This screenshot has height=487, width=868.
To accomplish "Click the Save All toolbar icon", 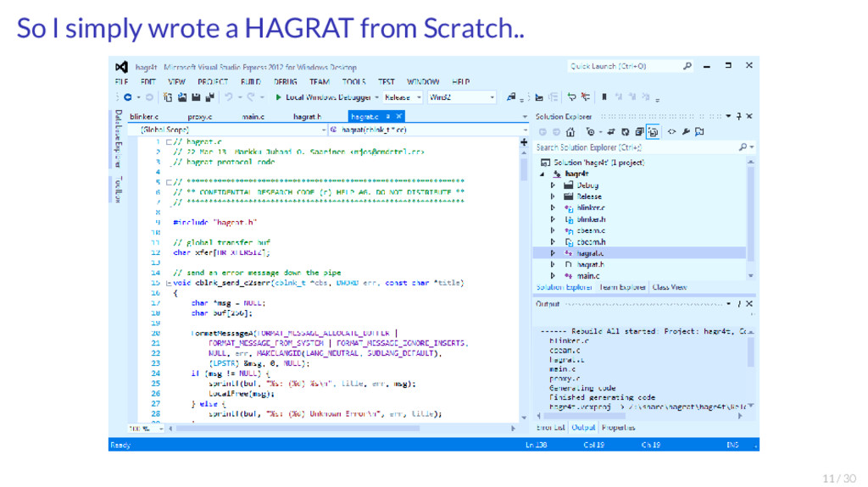I will pyautogui.click(x=209, y=97).
